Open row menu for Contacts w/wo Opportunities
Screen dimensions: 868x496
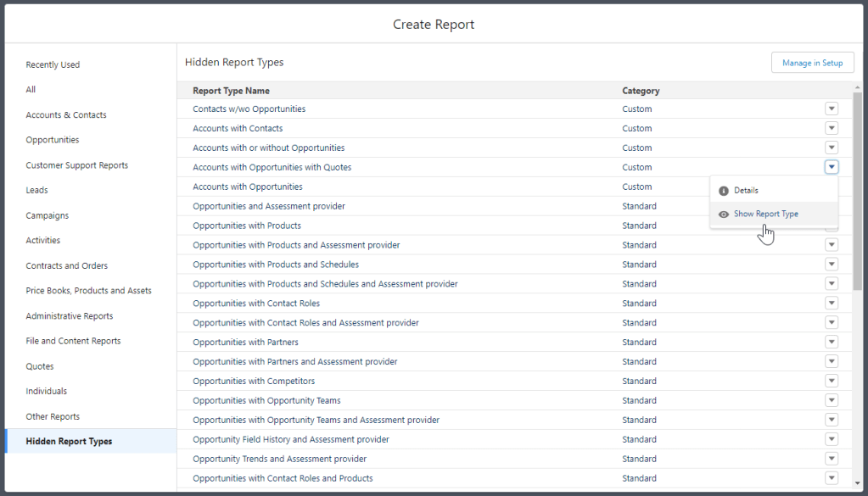(832, 109)
